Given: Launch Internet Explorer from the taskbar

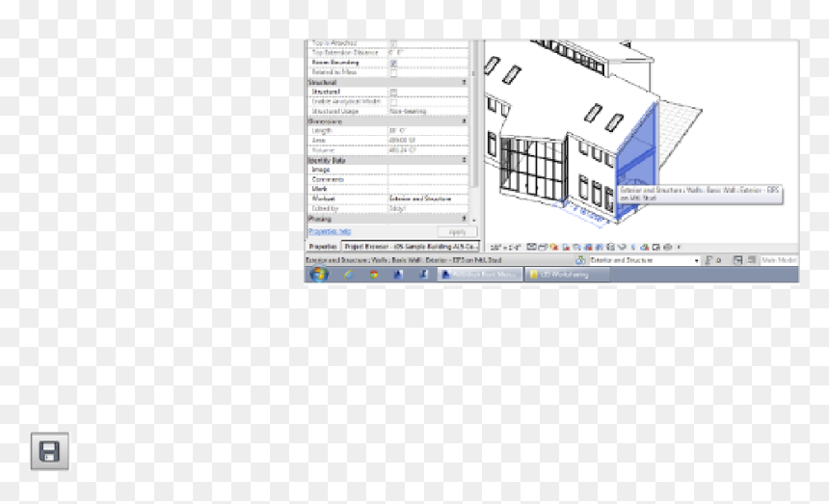Looking at the screenshot, I should click(x=348, y=275).
